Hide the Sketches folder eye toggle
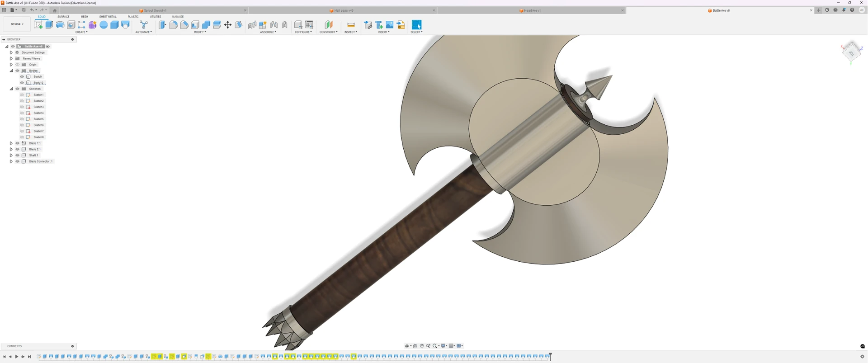This screenshot has height=363, width=868. pos(18,89)
